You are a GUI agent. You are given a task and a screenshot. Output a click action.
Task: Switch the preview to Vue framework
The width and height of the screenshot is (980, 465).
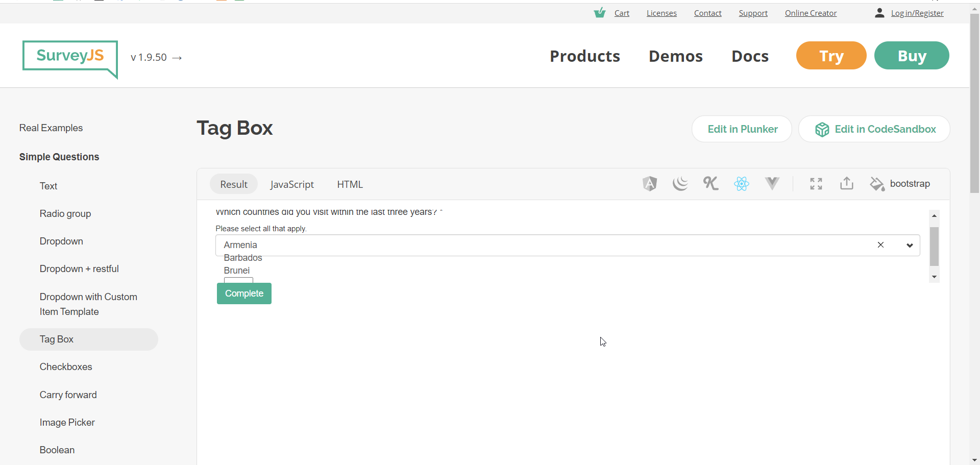click(x=772, y=184)
